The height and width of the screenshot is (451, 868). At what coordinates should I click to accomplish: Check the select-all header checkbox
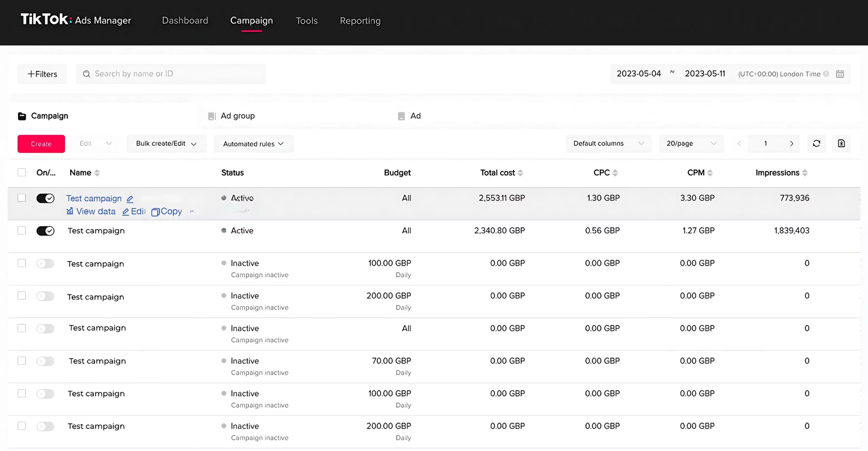(22, 172)
